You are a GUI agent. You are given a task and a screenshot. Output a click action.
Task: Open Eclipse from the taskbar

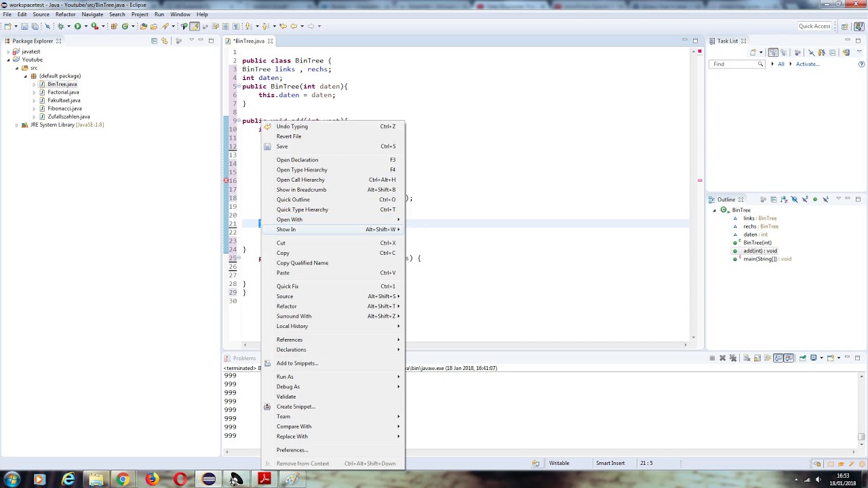pyautogui.click(x=208, y=480)
